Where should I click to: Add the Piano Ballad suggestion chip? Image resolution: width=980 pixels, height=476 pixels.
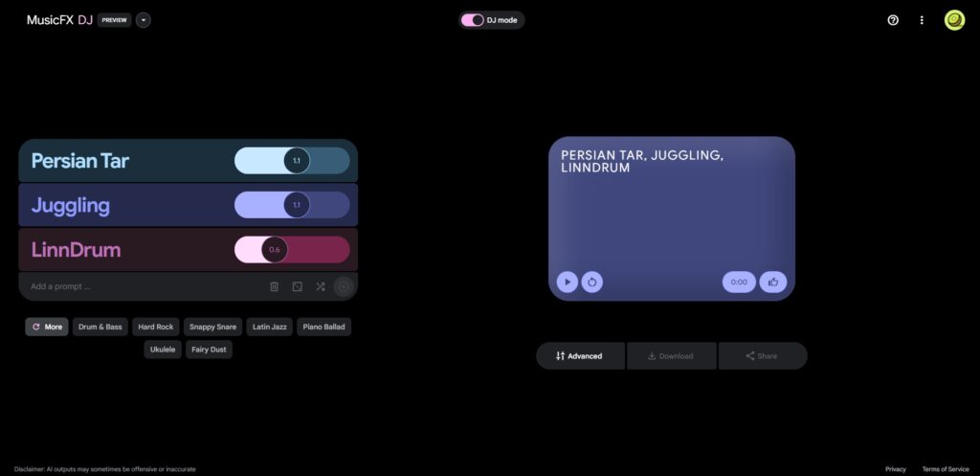(x=323, y=327)
